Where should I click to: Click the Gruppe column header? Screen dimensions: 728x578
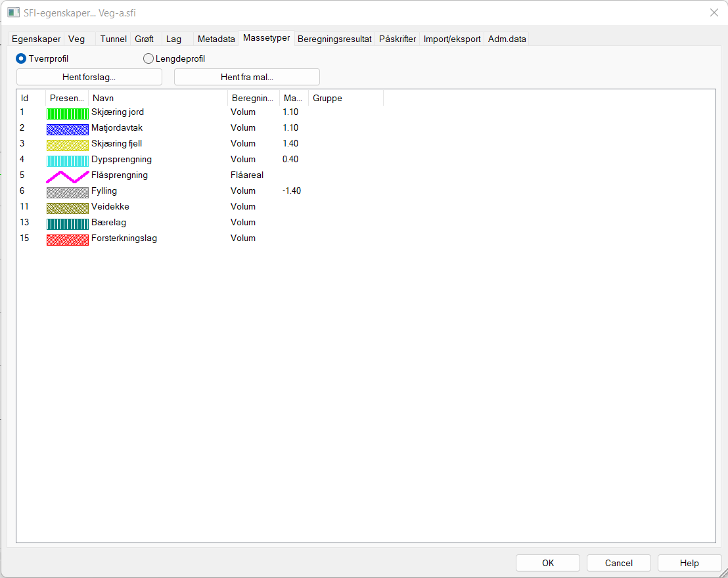coord(345,98)
